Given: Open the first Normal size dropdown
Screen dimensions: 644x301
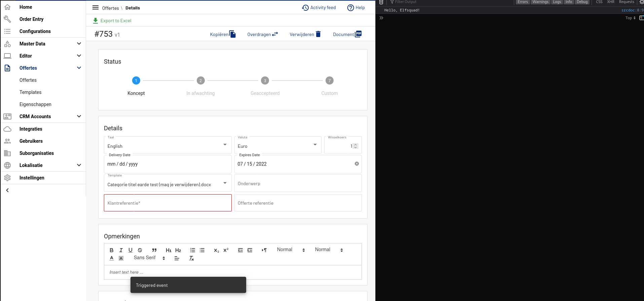Looking at the screenshot, I should click(x=291, y=250).
